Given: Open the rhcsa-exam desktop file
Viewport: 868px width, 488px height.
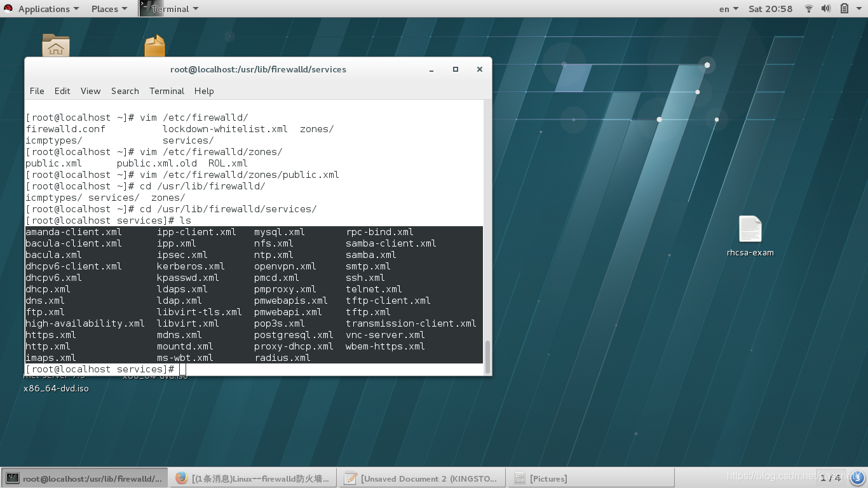Looking at the screenshot, I should (x=750, y=236).
